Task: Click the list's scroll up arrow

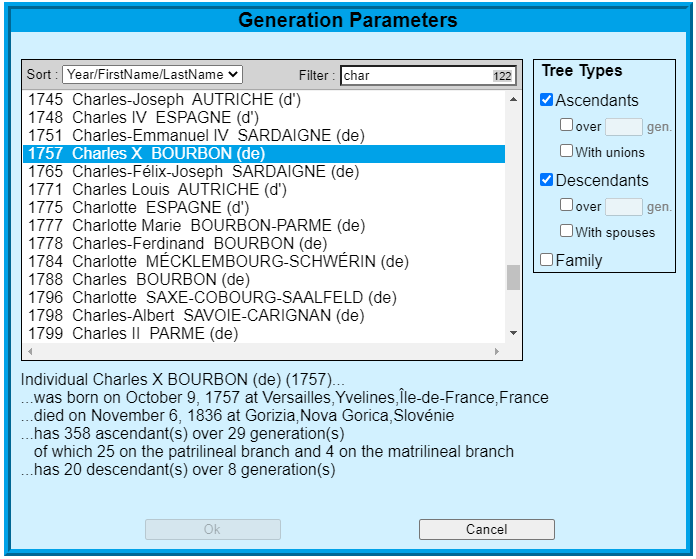Action: click(514, 99)
